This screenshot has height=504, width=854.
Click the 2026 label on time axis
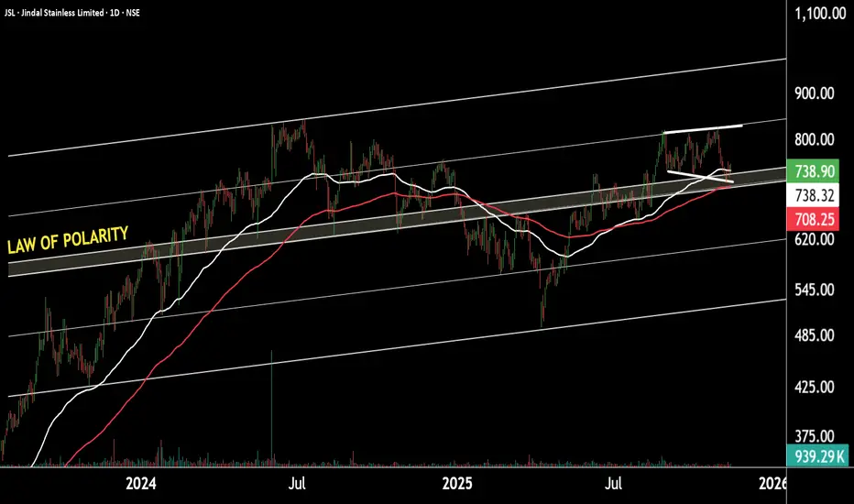pyautogui.click(x=772, y=483)
